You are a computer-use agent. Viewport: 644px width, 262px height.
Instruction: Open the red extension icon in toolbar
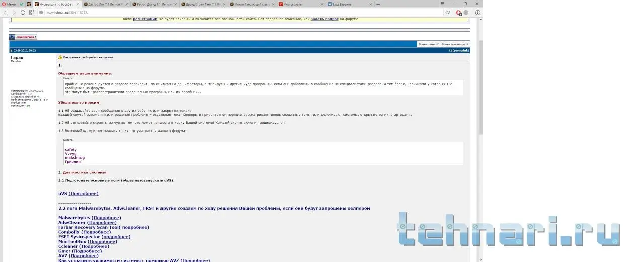tap(459, 13)
